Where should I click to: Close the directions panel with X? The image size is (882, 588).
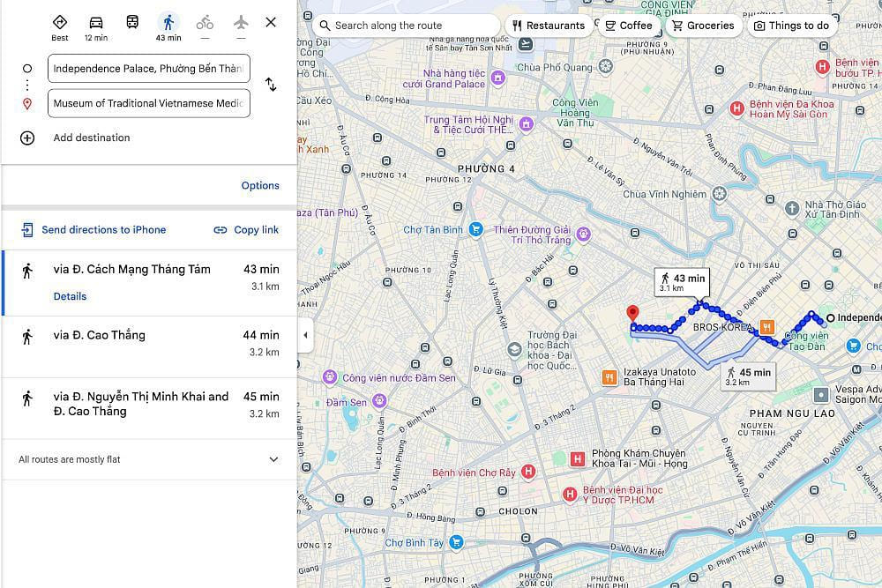pyautogui.click(x=271, y=22)
